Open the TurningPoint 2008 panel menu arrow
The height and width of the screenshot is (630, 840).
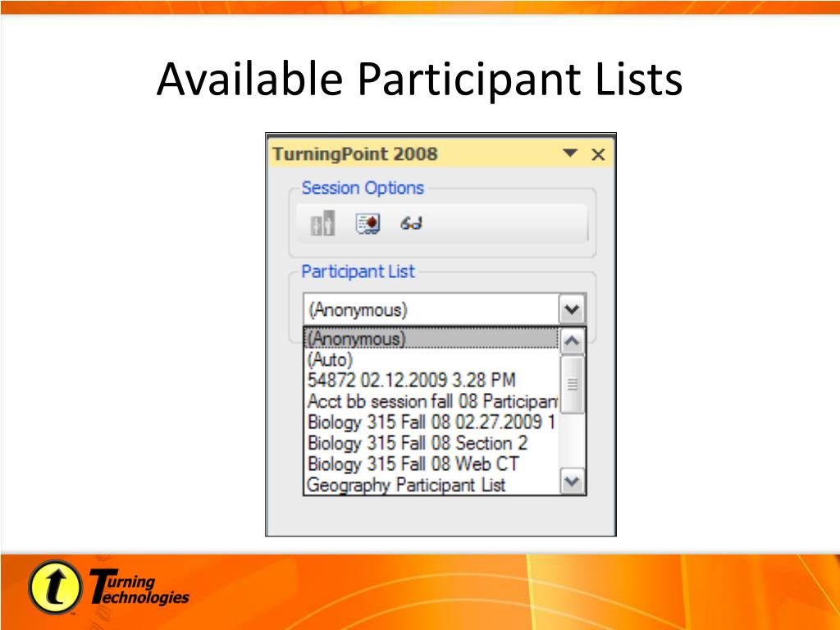point(570,153)
